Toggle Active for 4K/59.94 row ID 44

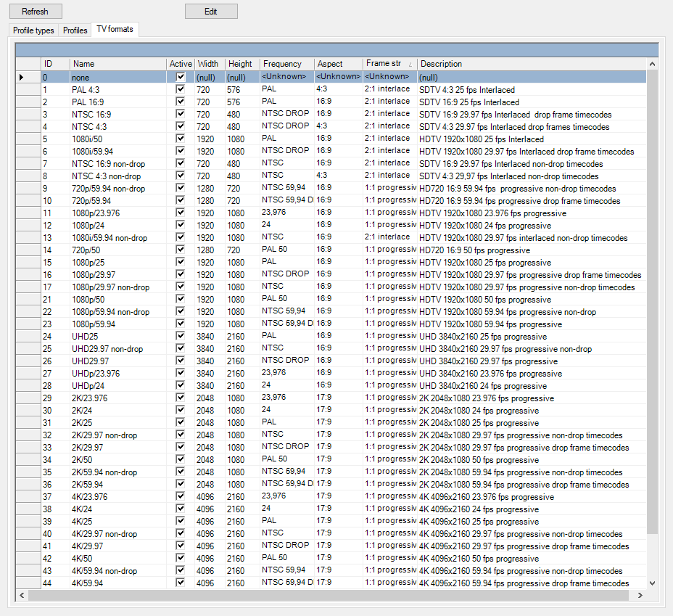pyautogui.click(x=181, y=583)
